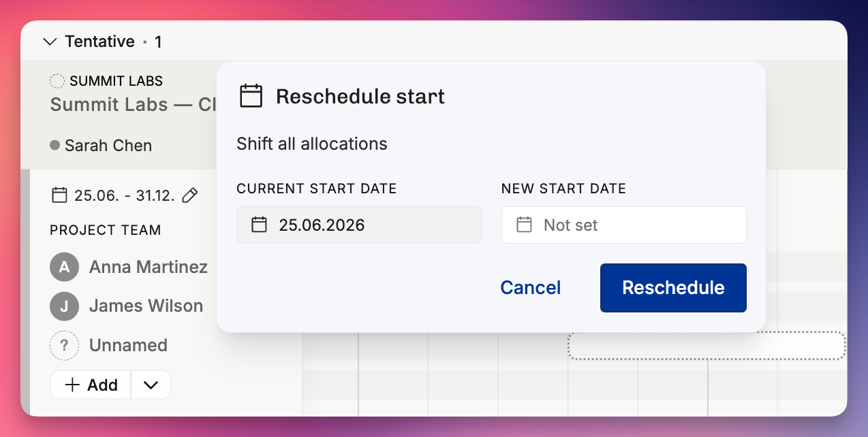Select the dotted placeholder allocation bar
Viewport: 868px width, 437px height.
(707, 346)
